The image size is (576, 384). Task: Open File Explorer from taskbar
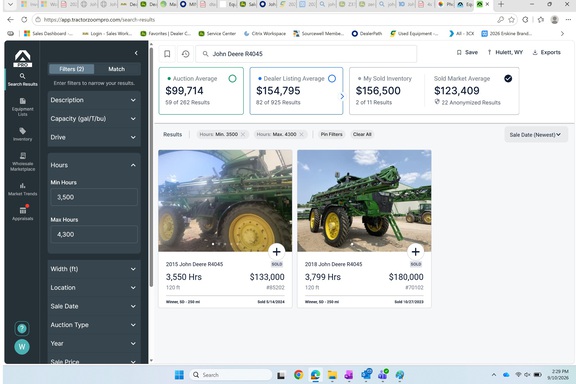tap(332, 375)
